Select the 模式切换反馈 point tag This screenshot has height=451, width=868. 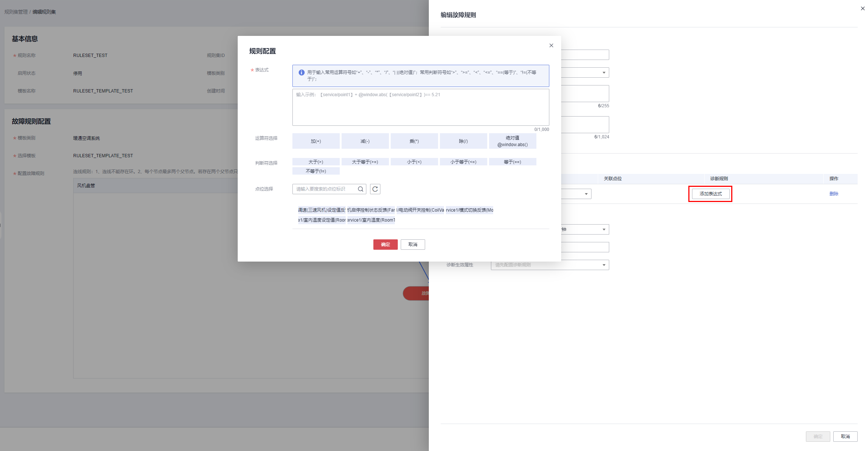coord(469,210)
